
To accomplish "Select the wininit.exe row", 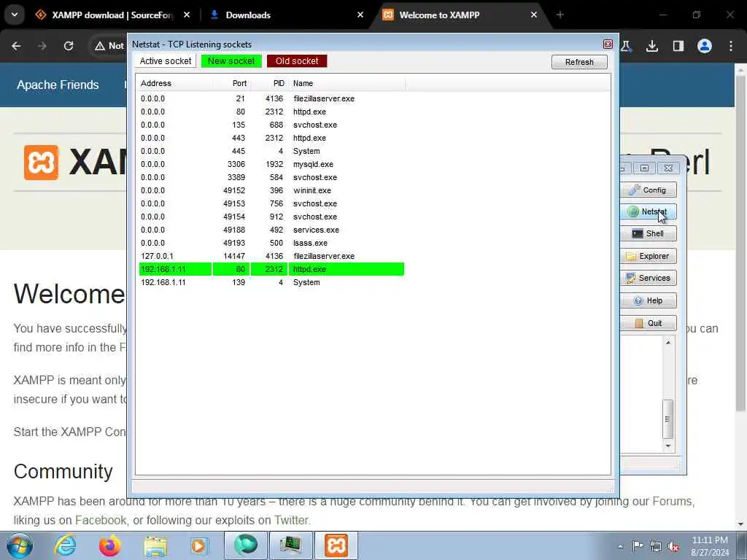I will pos(271,190).
